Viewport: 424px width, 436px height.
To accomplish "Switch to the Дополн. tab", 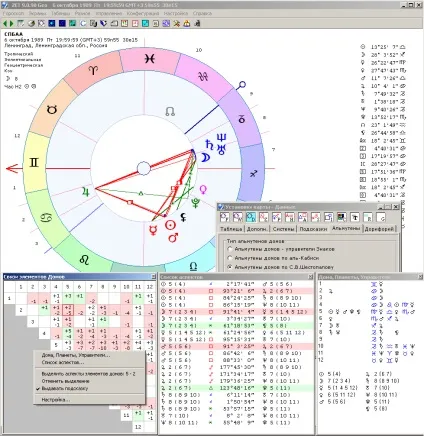I will [x=257, y=229].
